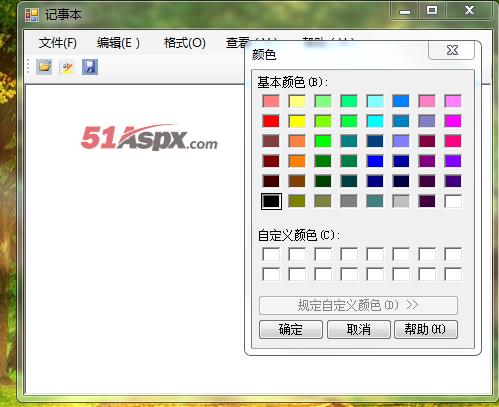
Task: Select the olive green swatch
Action: [297, 201]
